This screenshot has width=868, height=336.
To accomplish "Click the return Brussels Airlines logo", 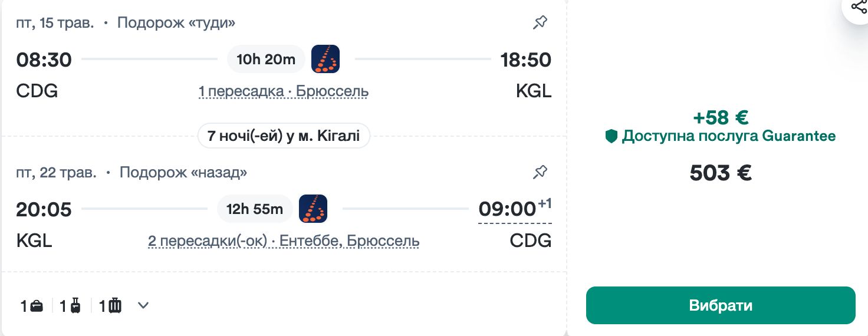I will [313, 209].
